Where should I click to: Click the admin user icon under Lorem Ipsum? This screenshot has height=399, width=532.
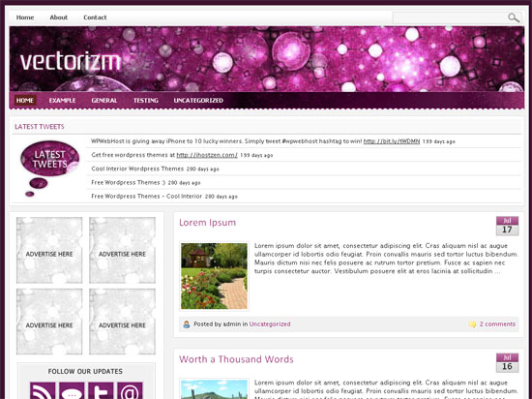click(187, 324)
